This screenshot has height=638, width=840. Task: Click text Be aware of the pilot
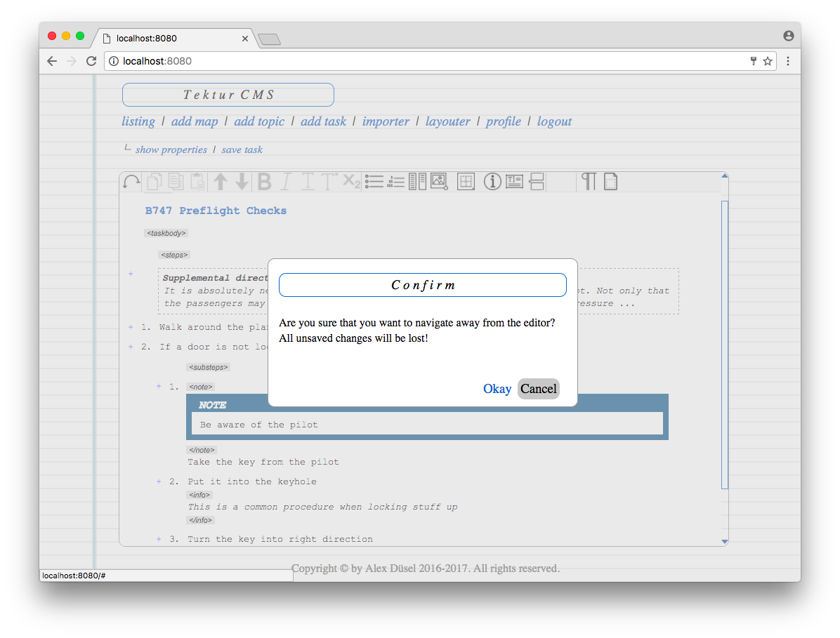click(x=259, y=425)
